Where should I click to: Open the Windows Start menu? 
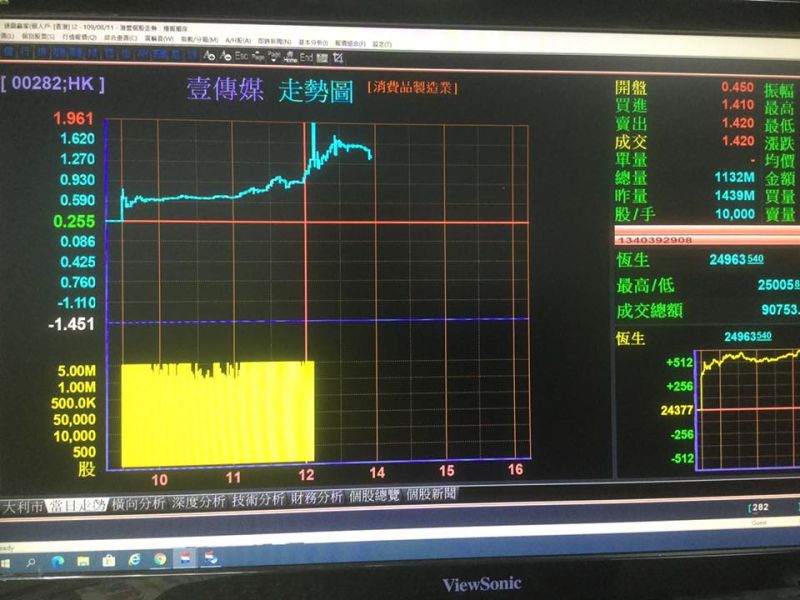(6, 563)
